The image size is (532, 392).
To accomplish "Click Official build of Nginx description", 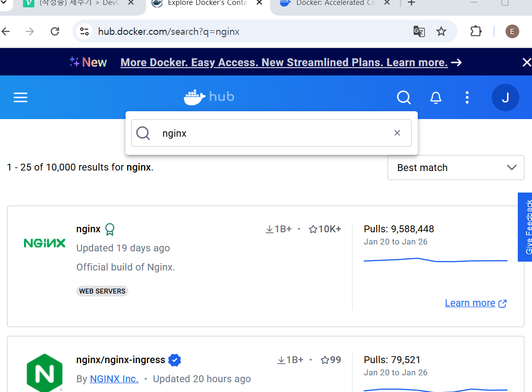I will 126,267.
